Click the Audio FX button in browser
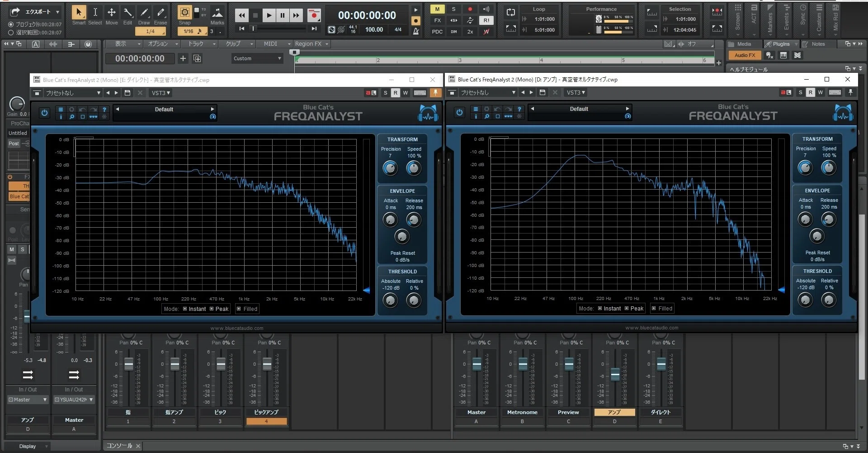This screenshot has width=868, height=453. click(x=745, y=55)
